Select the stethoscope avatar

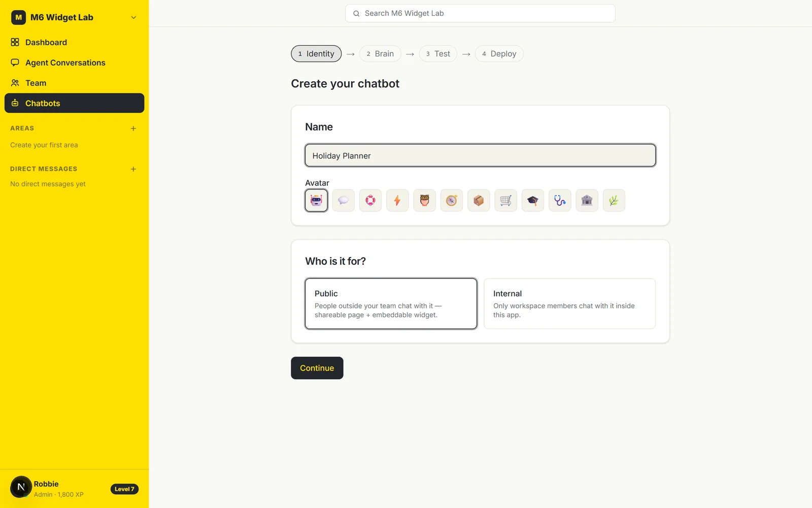(560, 200)
